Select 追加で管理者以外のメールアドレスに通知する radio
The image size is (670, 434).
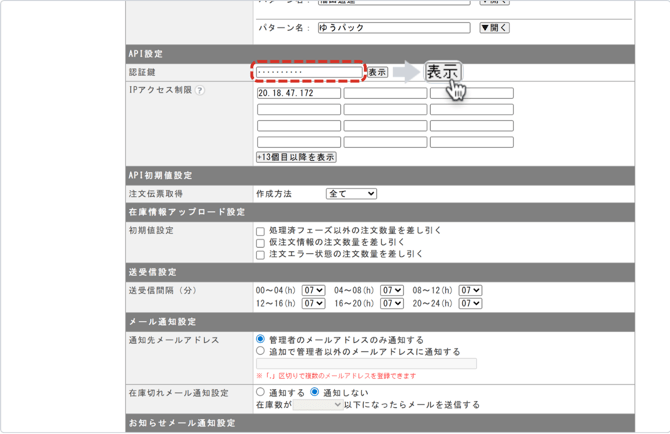(261, 352)
